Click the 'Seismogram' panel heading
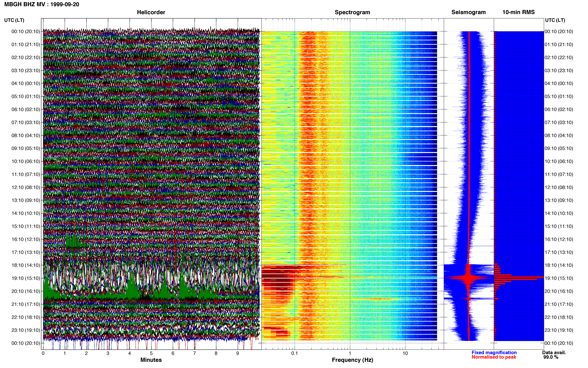This screenshot has height=368, width=588. [x=469, y=12]
